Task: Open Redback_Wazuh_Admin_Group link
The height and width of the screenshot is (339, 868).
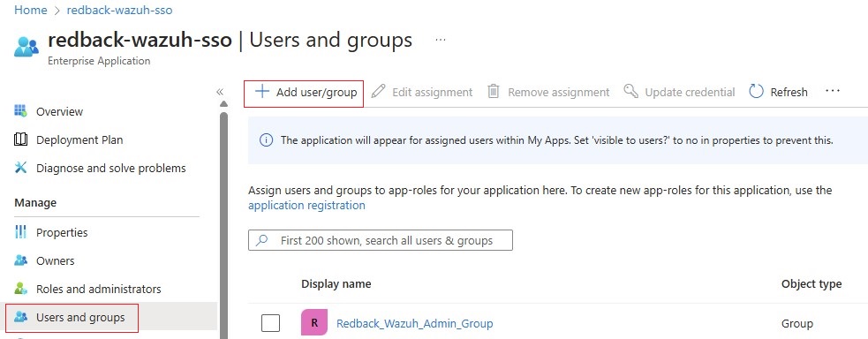Action: (x=415, y=323)
